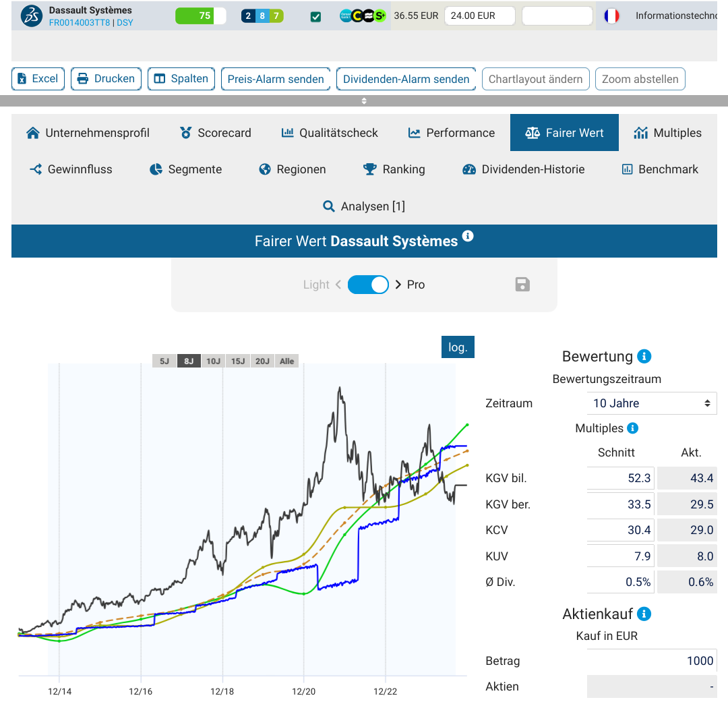Open the Unternehmensprofil tab

pyautogui.click(x=88, y=133)
